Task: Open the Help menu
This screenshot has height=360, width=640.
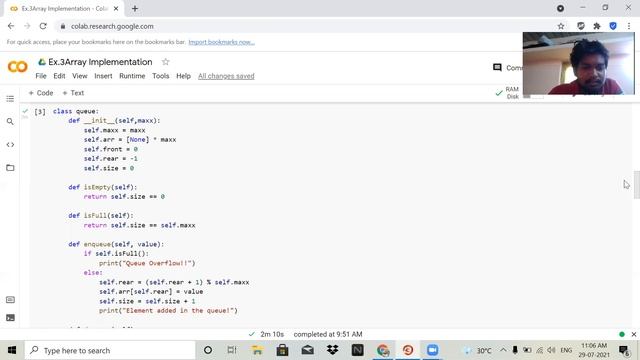Action: pyautogui.click(x=183, y=76)
